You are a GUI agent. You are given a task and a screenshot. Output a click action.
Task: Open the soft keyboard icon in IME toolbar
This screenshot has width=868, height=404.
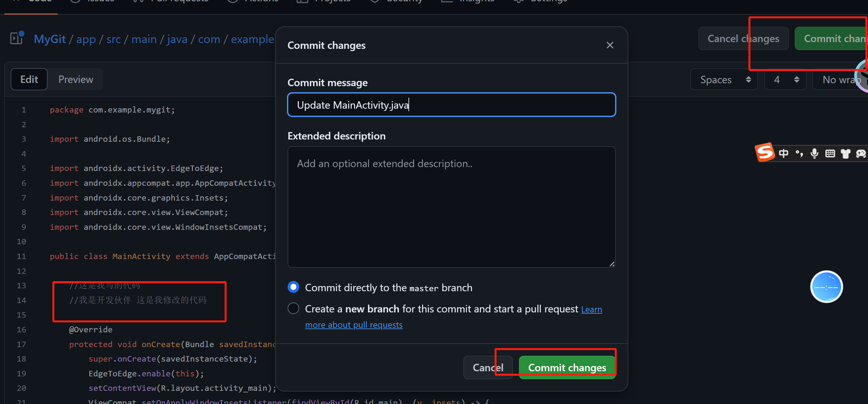click(830, 153)
